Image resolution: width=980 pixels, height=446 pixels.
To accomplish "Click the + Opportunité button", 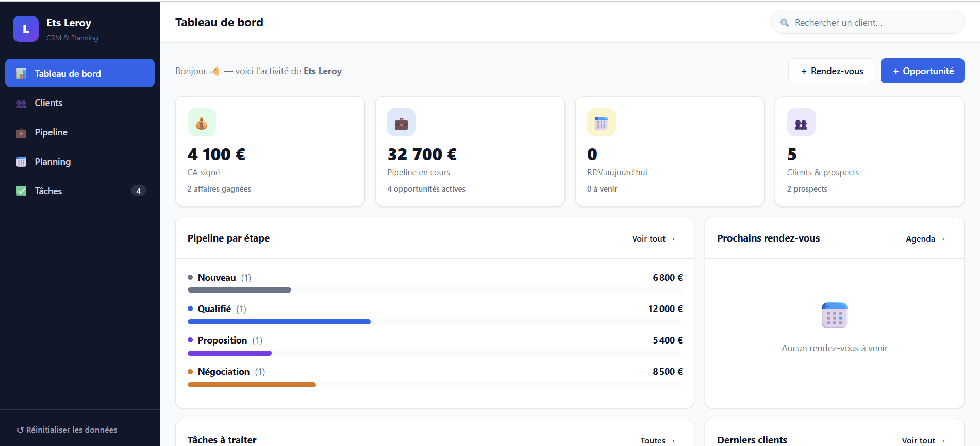I will [x=922, y=71].
